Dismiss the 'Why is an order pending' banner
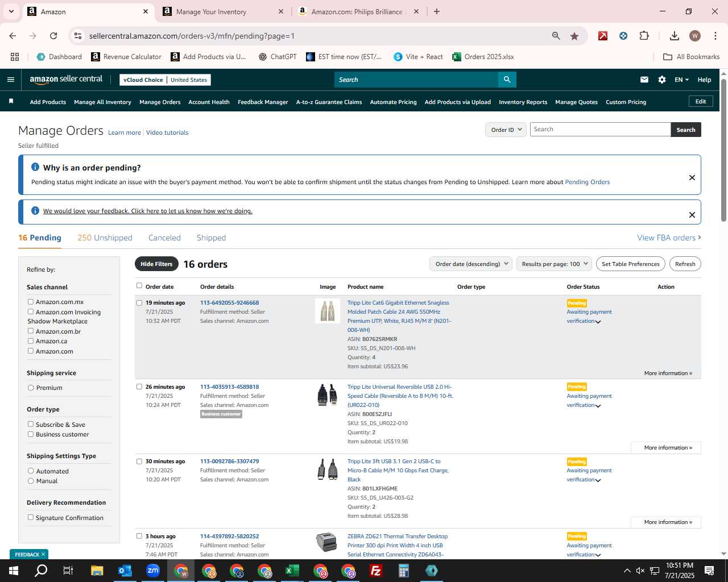The width and height of the screenshot is (728, 582). click(x=692, y=177)
